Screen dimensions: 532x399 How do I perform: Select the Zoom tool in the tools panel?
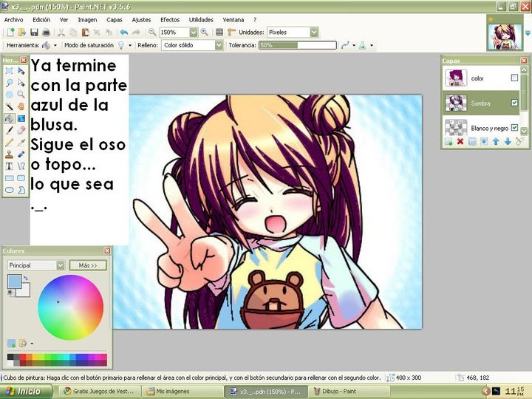tap(21, 95)
